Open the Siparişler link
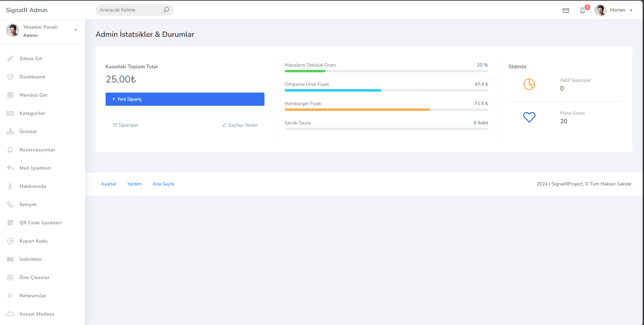Screen dimensions: 644x325 tap(126, 125)
